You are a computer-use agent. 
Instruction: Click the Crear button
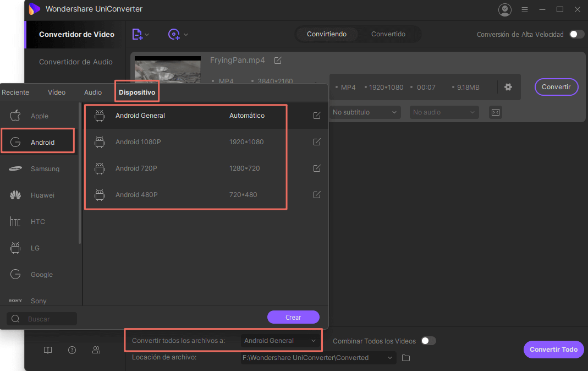pyautogui.click(x=293, y=318)
